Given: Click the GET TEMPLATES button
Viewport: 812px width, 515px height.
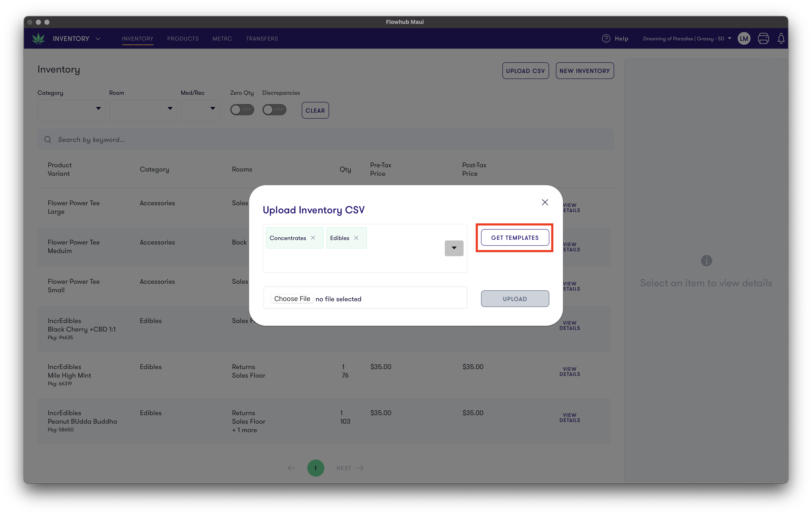Looking at the screenshot, I should [x=515, y=237].
